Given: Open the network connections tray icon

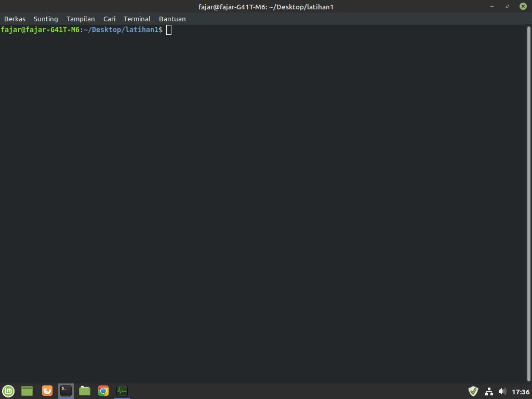Looking at the screenshot, I should (489, 392).
